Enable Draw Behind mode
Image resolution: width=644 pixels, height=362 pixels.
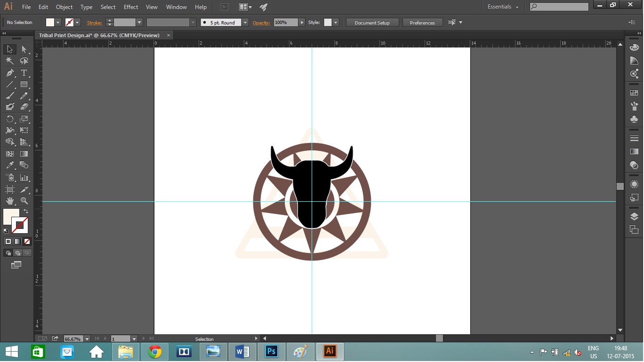point(17,253)
